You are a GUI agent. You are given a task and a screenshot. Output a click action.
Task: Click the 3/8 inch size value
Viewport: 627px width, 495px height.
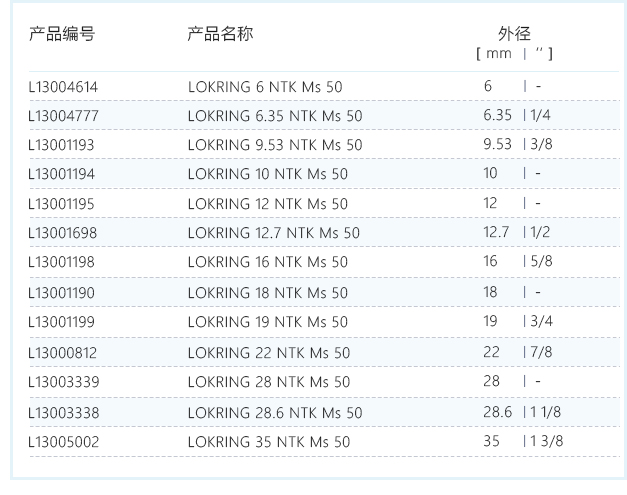(x=541, y=144)
